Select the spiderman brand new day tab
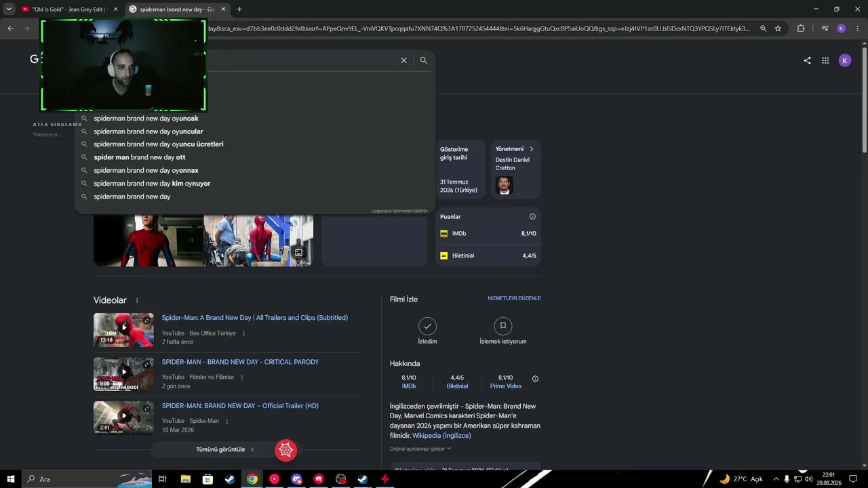The width and height of the screenshot is (868, 488). (x=178, y=9)
